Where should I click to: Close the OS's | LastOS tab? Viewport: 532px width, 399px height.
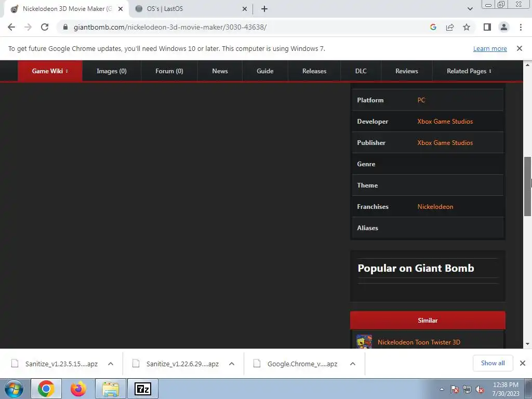pyautogui.click(x=245, y=9)
